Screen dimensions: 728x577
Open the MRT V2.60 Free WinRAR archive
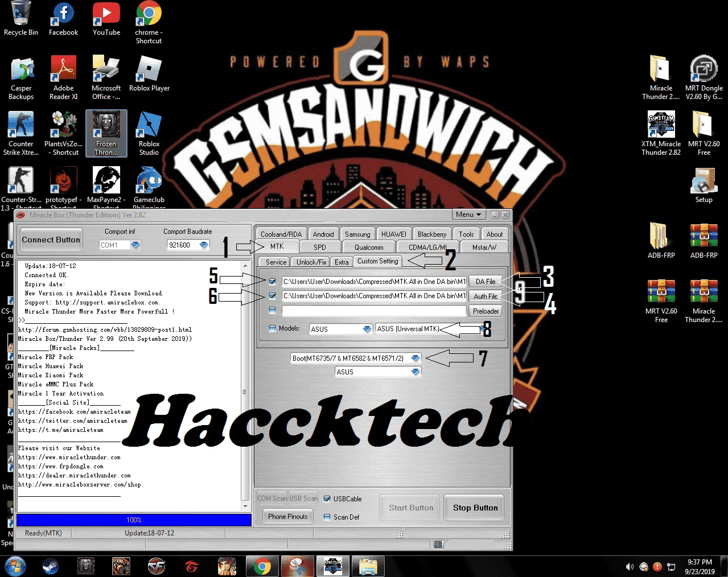pyautogui.click(x=661, y=300)
